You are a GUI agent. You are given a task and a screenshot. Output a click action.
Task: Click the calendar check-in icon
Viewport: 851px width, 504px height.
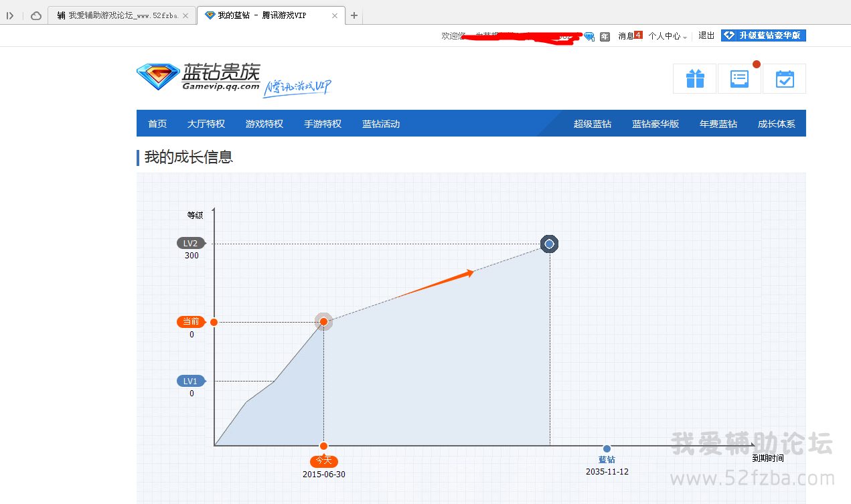tap(784, 79)
